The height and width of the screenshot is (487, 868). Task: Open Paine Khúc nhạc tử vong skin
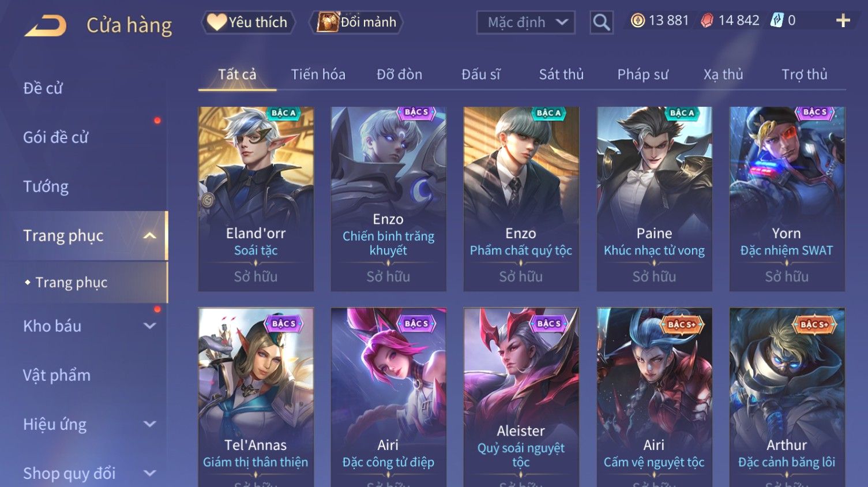click(654, 198)
